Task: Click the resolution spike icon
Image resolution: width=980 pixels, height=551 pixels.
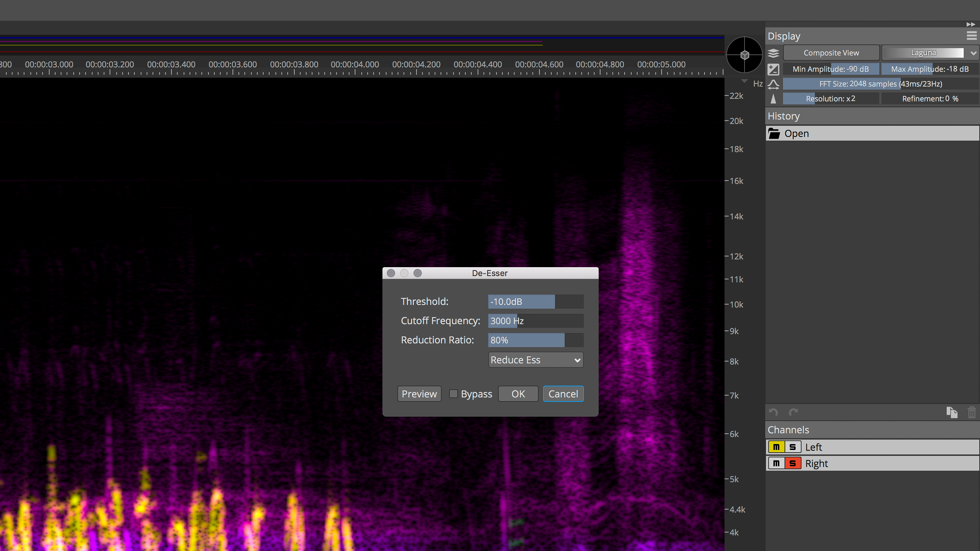Action: point(773,99)
